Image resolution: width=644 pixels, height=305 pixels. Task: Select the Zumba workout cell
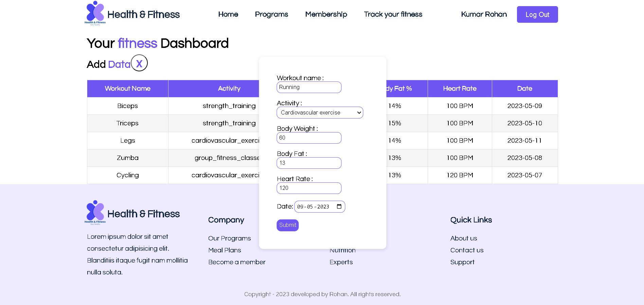coord(128,158)
